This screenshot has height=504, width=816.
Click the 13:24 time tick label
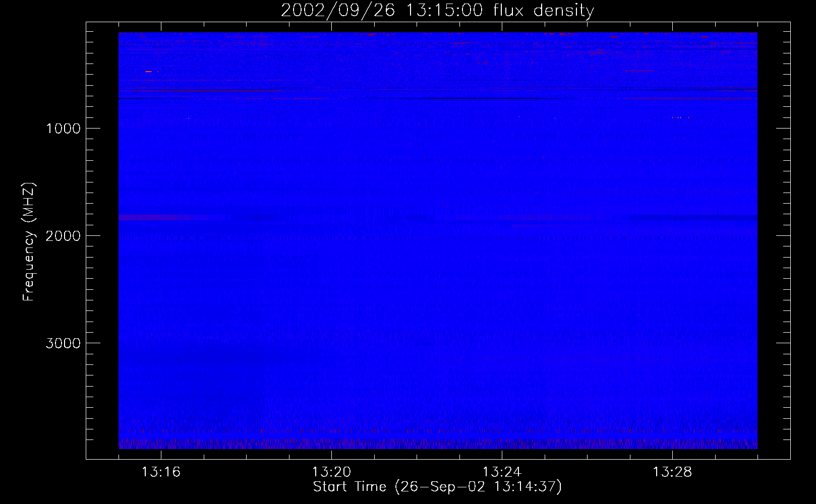[x=502, y=472]
